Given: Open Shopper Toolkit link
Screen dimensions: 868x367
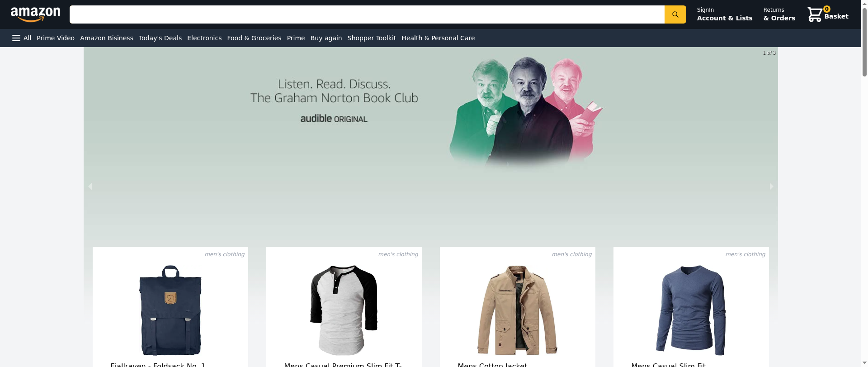Looking at the screenshot, I should [x=372, y=38].
